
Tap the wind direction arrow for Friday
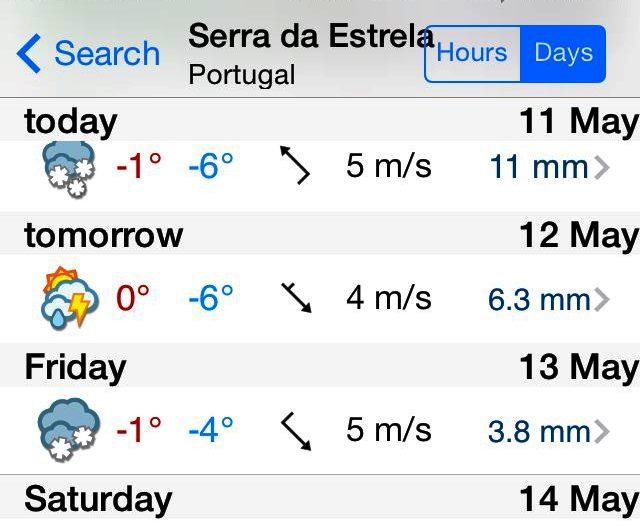[x=296, y=431]
